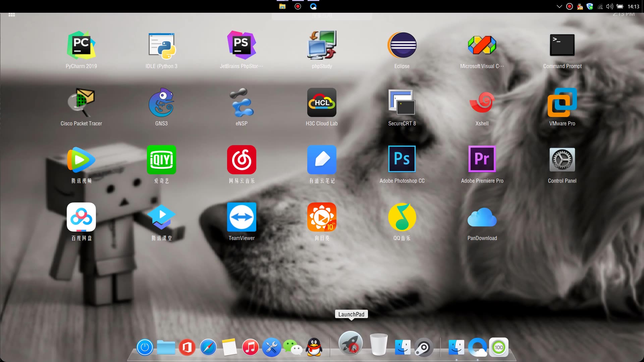Open the wrench and screwdriver tools dock icon
This screenshot has width=644, height=362.
coord(272,347)
